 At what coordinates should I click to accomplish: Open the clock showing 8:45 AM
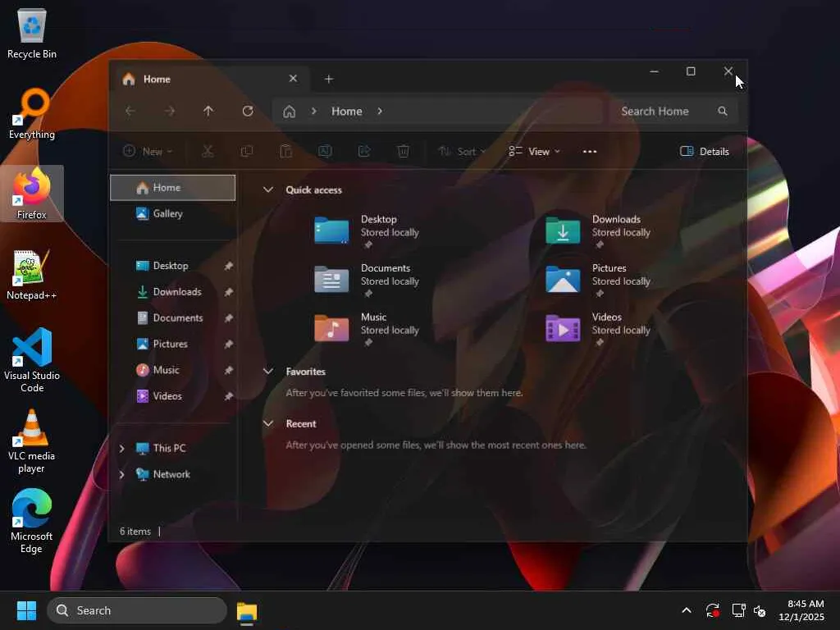coord(801,610)
